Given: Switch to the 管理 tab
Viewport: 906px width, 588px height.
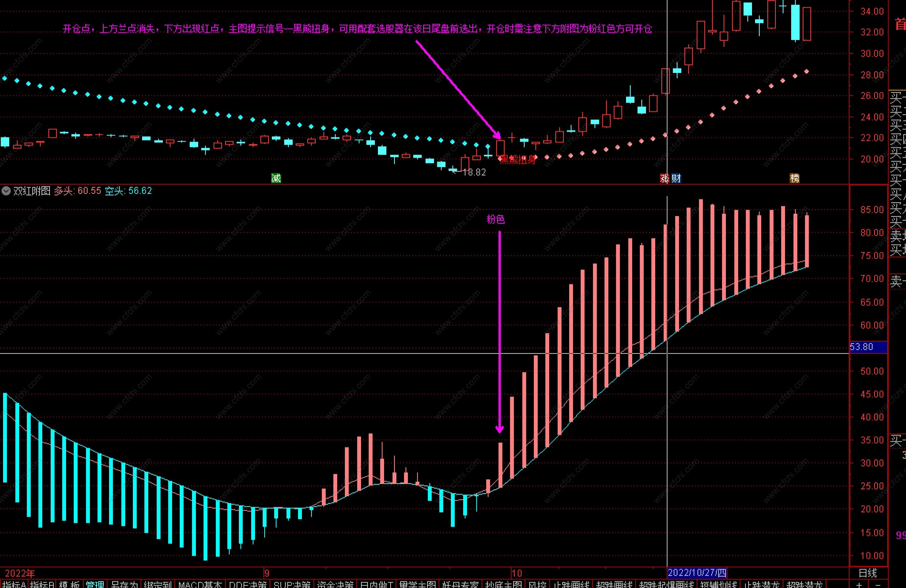Looking at the screenshot, I should [94, 585].
